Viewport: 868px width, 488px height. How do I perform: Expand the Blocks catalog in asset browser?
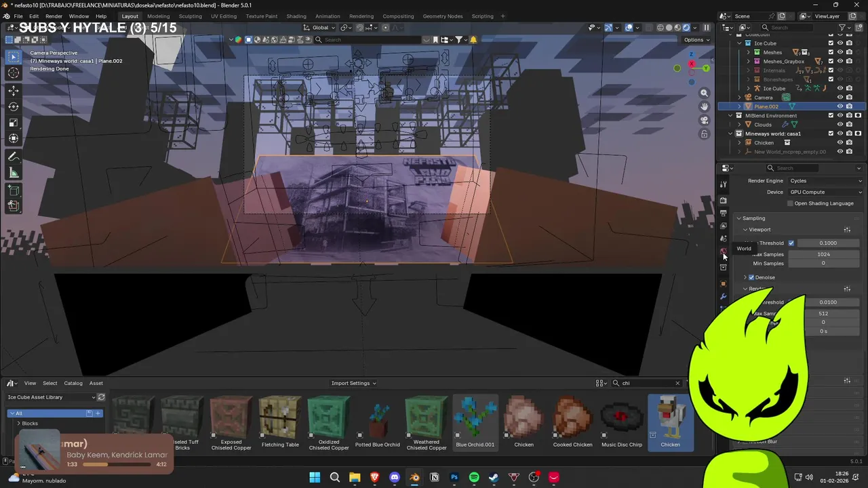pos(18,424)
